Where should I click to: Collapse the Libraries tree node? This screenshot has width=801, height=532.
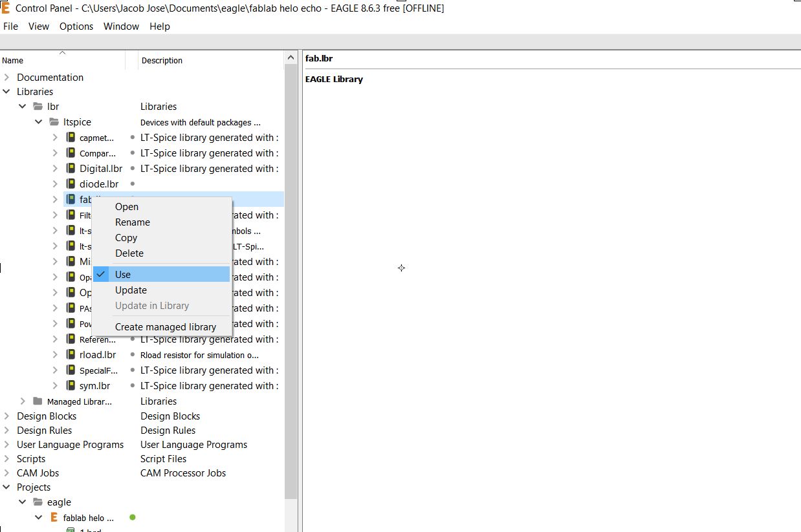point(6,92)
